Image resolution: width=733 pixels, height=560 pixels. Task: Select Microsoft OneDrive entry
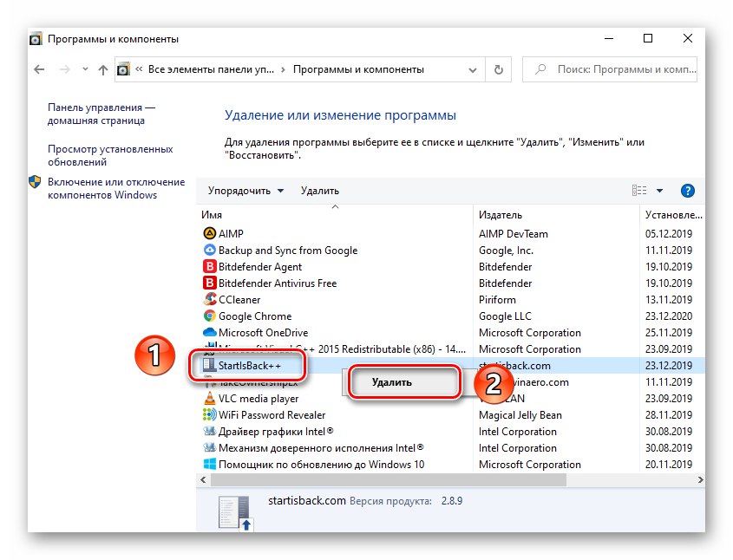click(263, 333)
